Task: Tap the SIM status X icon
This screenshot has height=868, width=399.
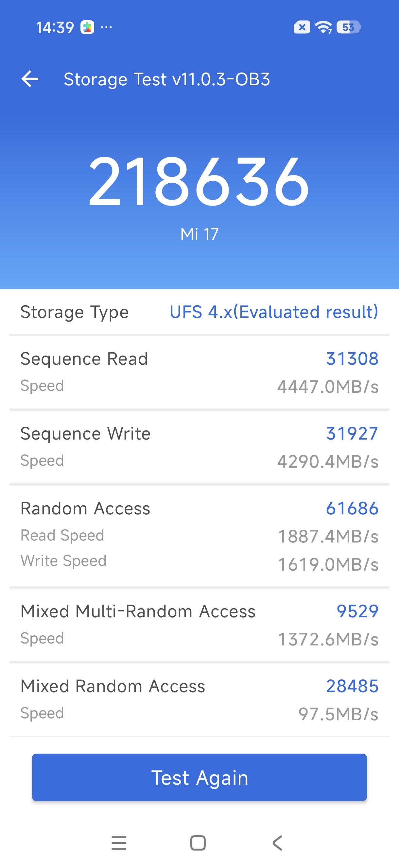Action: [x=302, y=27]
